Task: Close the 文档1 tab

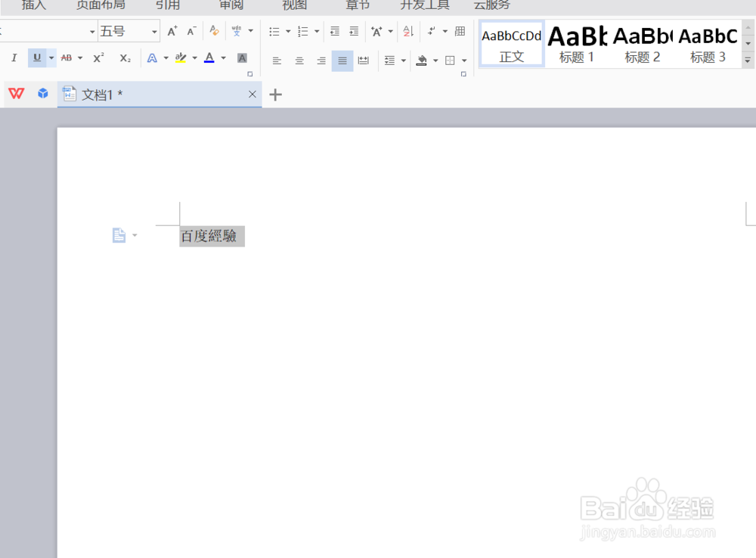Action: coord(253,95)
